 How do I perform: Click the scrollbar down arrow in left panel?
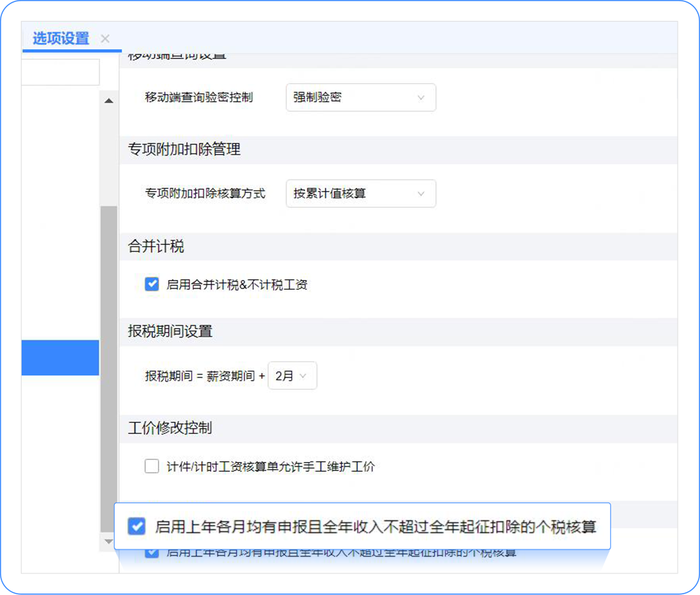click(x=108, y=541)
